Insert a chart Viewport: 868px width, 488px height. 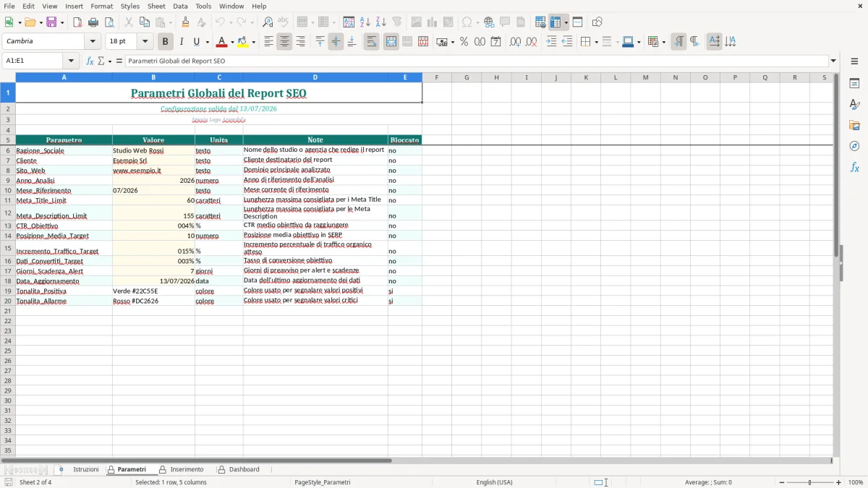click(432, 22)
